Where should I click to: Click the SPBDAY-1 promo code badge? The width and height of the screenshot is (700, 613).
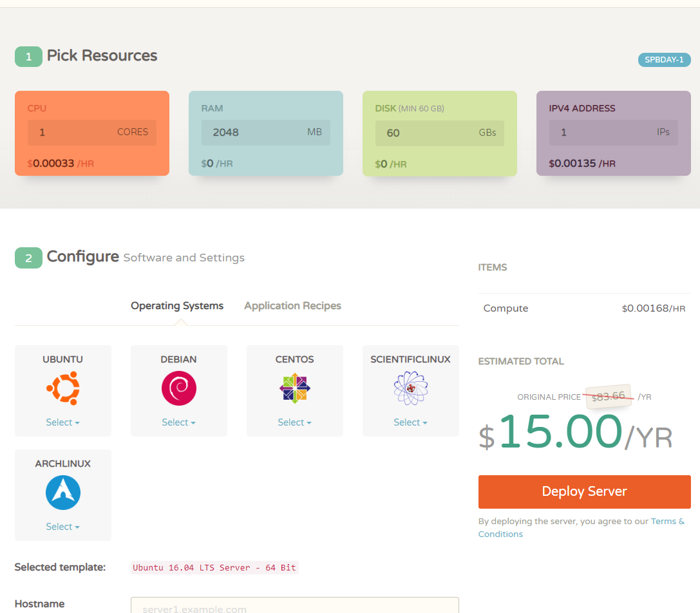pyautogui.click(x=664, y=60)
